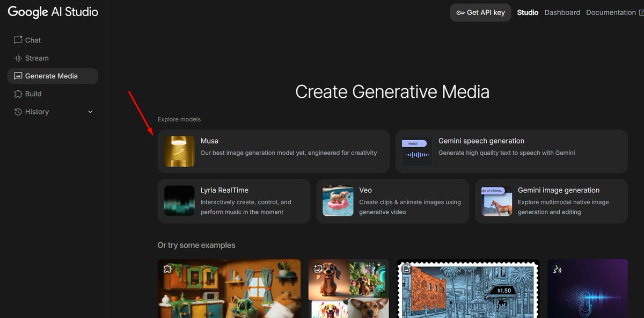Select the Gemini image generation title
This screenshot has height=318, width=644.
559,190
